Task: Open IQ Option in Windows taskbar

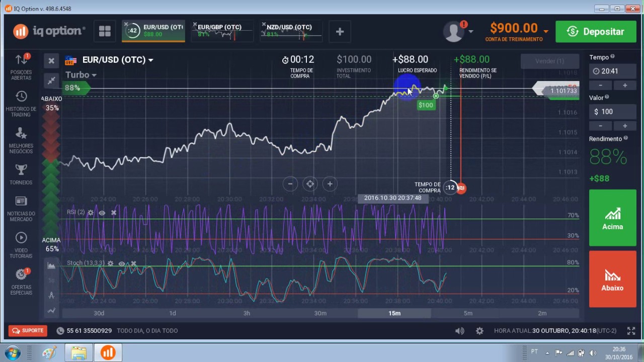Action: pos(107,352)
